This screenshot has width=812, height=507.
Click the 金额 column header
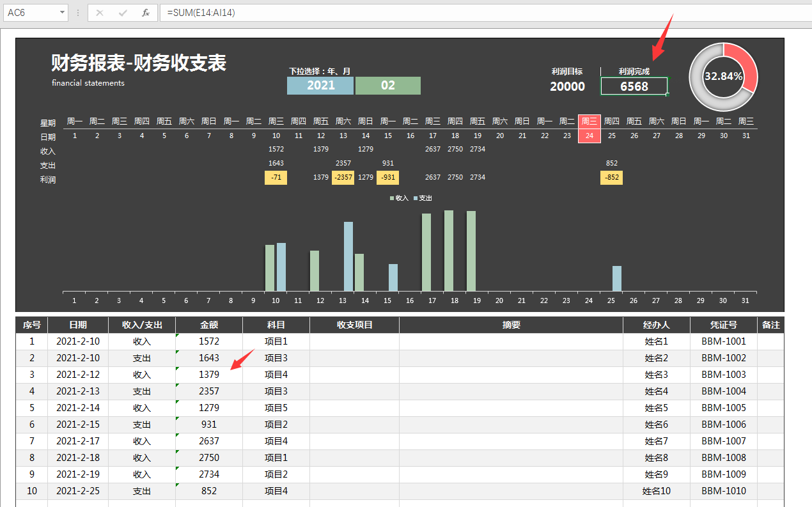click(x=209, y=325)
